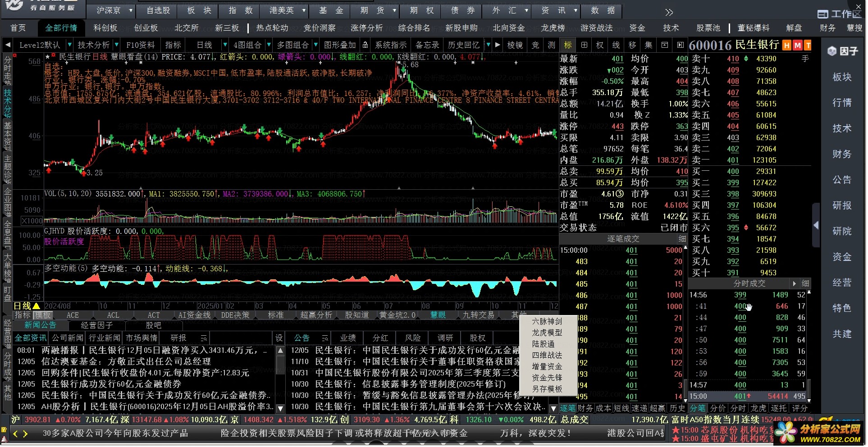Open the 经营因子 tab
The height and width of the screenshot is (447, 868).
click(97, 325)
